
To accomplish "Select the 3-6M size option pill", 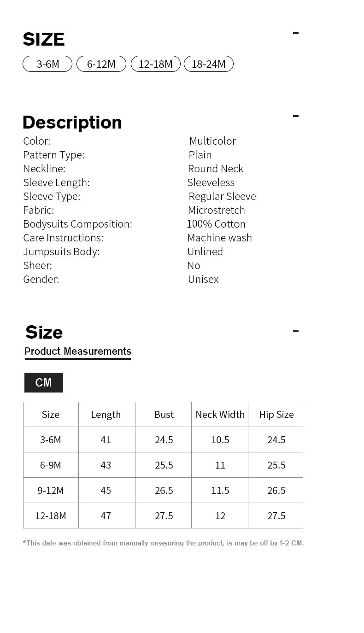I will pyautogui.click(x=47, y=64).
